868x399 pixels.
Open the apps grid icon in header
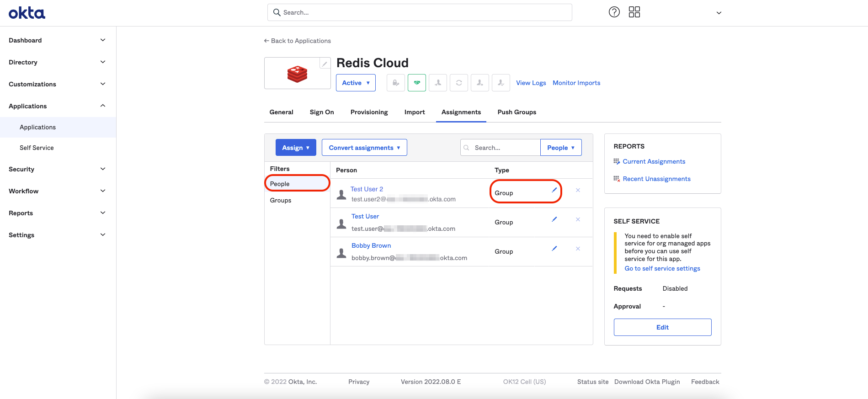(634, 12)
